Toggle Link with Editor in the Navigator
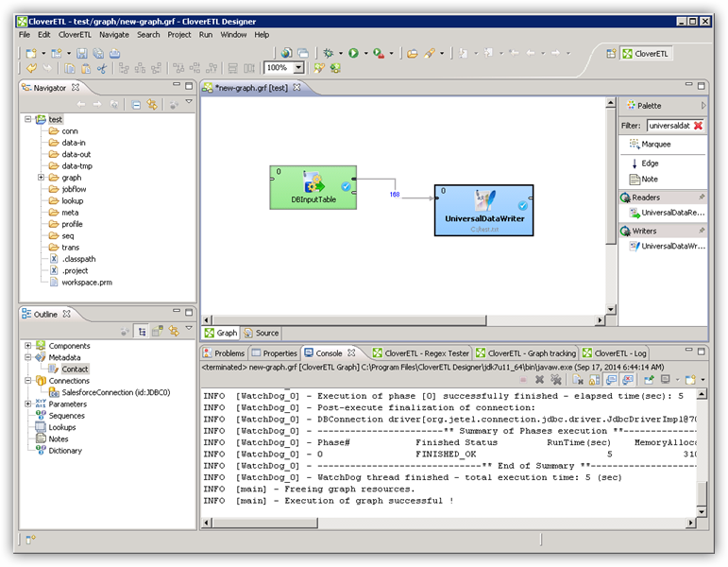728x567 pixels. pos(152,104)
